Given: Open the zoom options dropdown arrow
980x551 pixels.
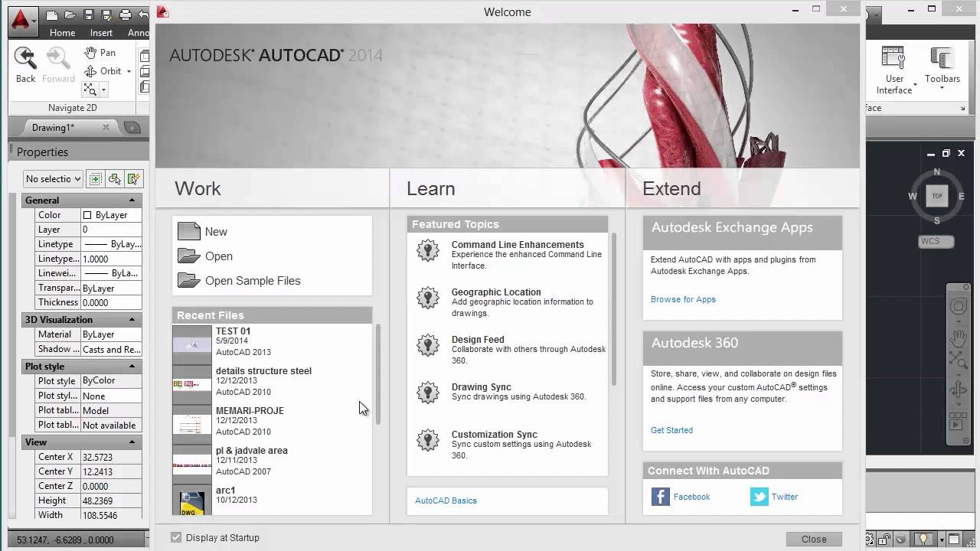Looking at the screenshot, I should pos(103,90).
